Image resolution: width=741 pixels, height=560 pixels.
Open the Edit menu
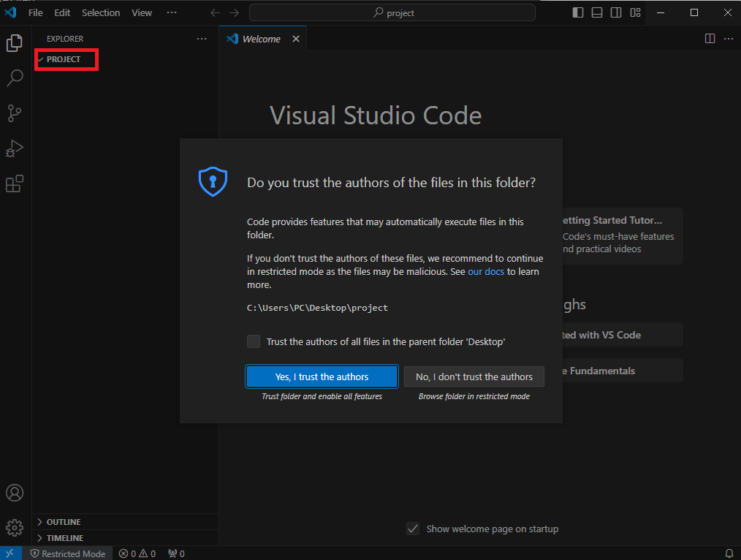pos(62,12)
